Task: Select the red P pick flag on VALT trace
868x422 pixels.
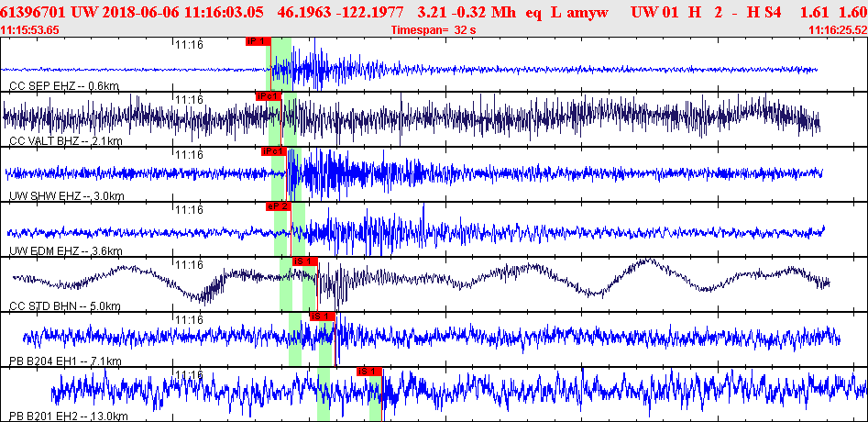Action: click(x=268, y=96)
